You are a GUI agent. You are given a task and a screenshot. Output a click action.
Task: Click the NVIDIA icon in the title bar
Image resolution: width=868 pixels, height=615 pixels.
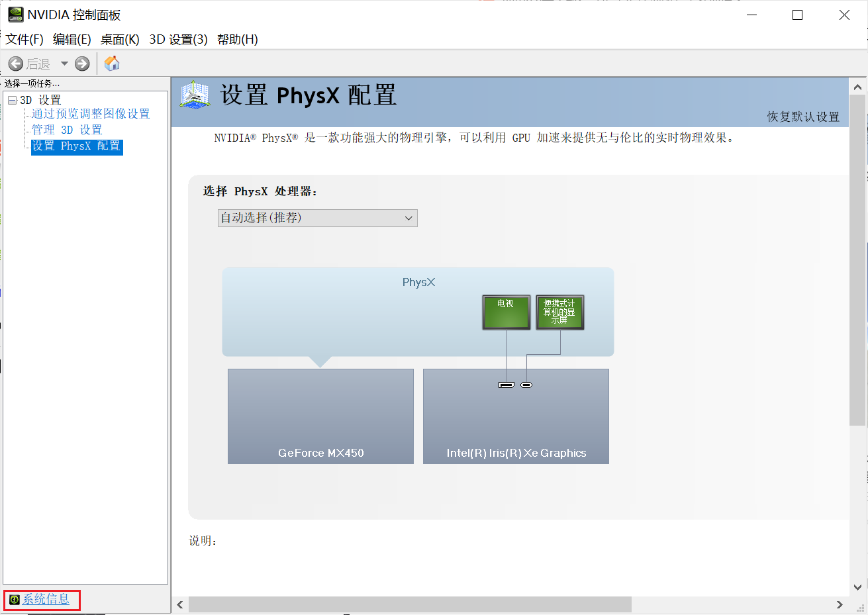click(15, 14)
